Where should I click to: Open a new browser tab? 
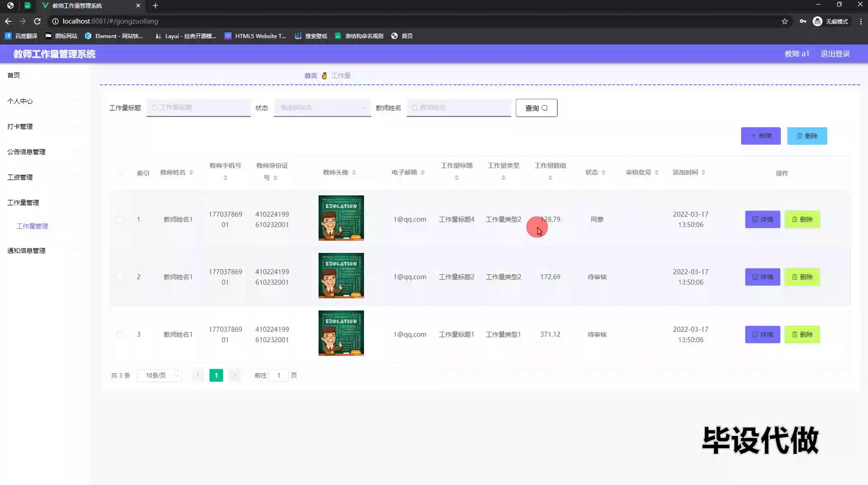click(155, 5)
